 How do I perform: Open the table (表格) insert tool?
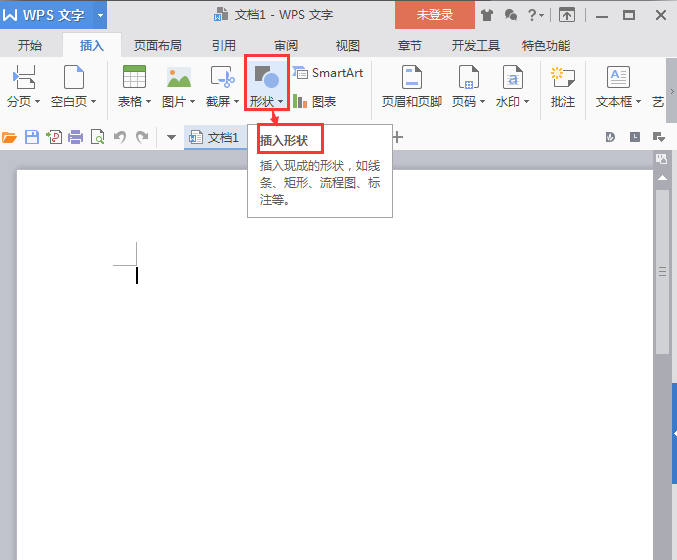(134, 85)
